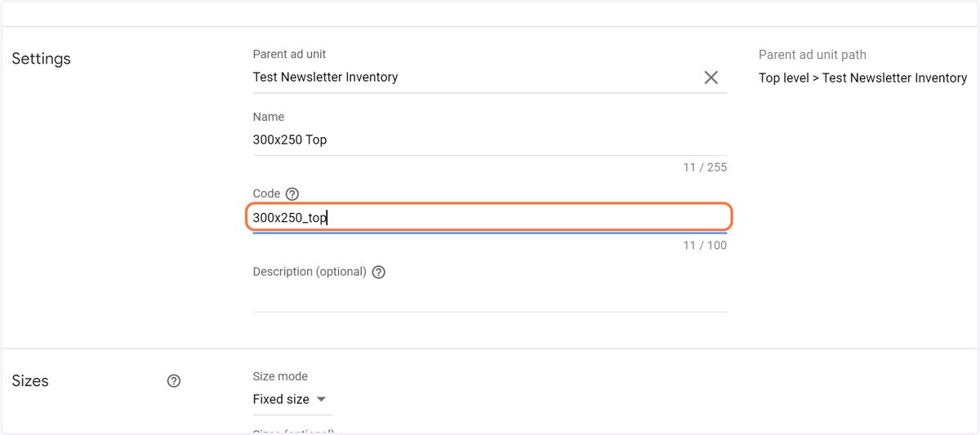980x435 pixels.
Task: Expand the Size mode dropdown arrow
Action: point(321,399)
